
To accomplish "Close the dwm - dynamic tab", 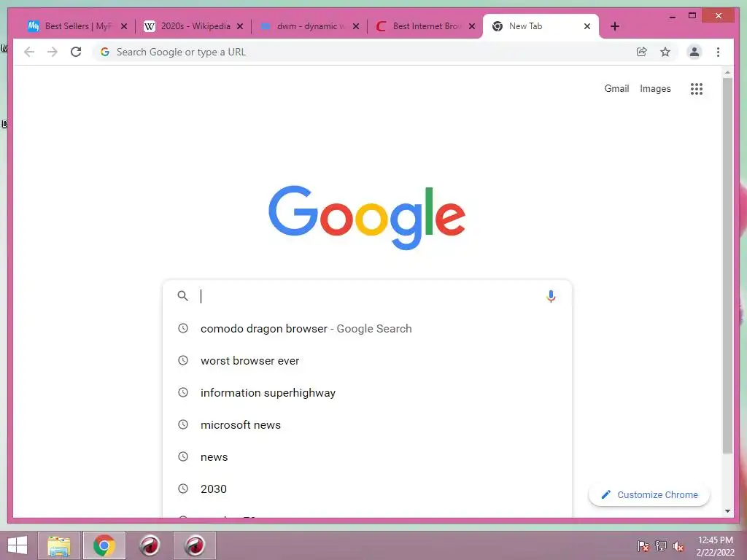I will coord(356,26).
